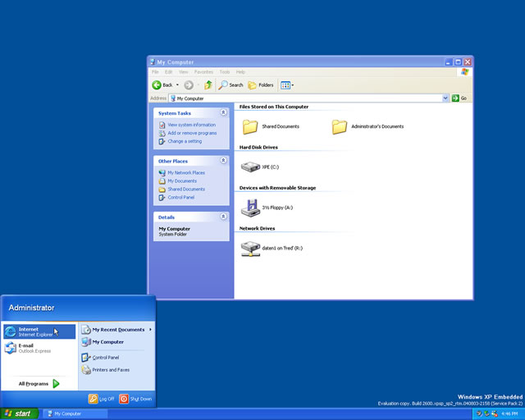Open the Tools menu
The height and width of the screenshot is (420, 525).
tap(225, 72)
